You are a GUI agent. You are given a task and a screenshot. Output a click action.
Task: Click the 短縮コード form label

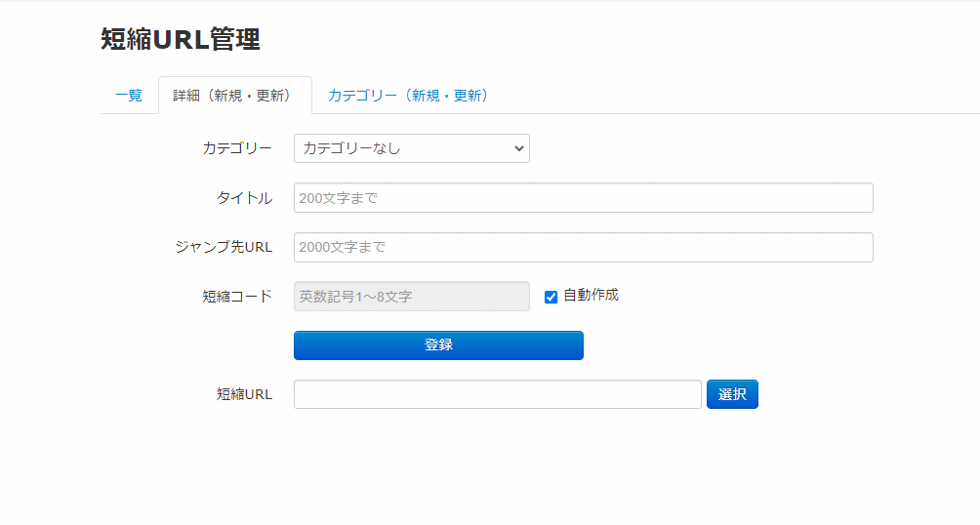coord(237,297)
